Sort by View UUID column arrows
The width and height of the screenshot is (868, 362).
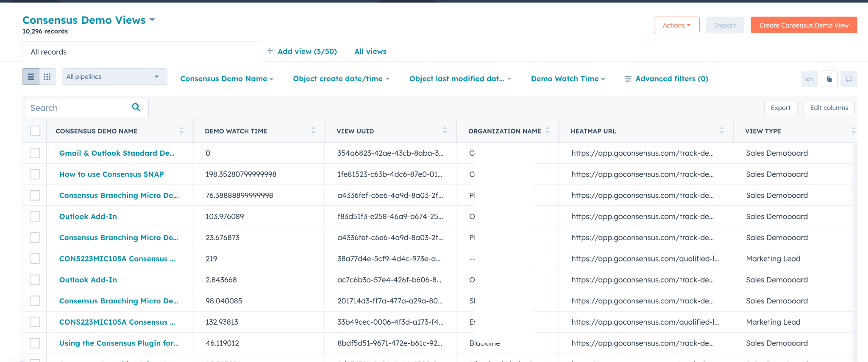click(x=445, y=130)
